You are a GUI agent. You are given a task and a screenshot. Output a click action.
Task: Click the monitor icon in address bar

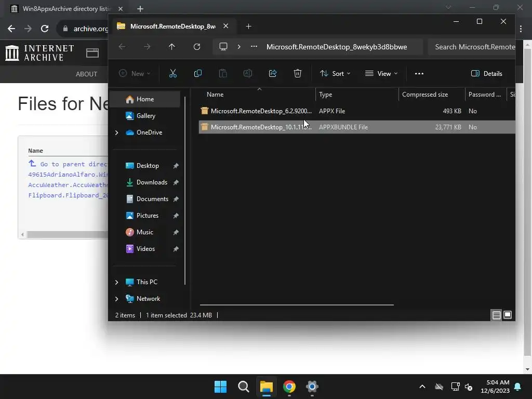pos(223,47)
